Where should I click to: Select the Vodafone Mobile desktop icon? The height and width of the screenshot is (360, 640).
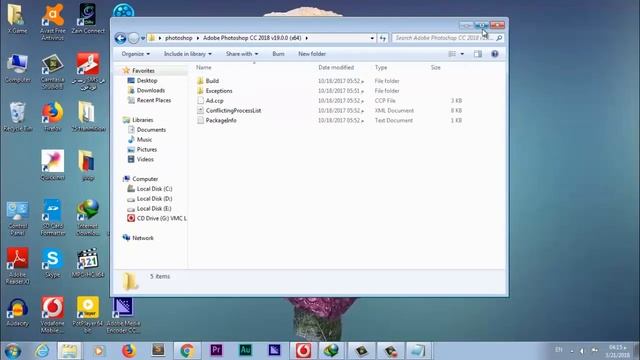click(53, 315)
